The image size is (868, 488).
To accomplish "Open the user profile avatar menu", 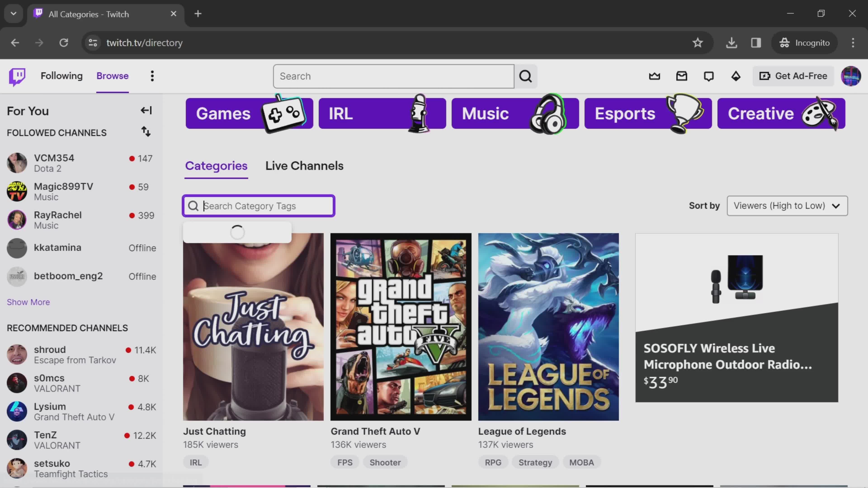I will pos(850,76).
